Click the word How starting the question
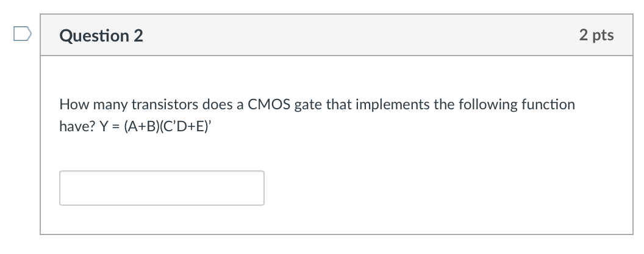This screenshot has height=254, width=644. [74, 104]
